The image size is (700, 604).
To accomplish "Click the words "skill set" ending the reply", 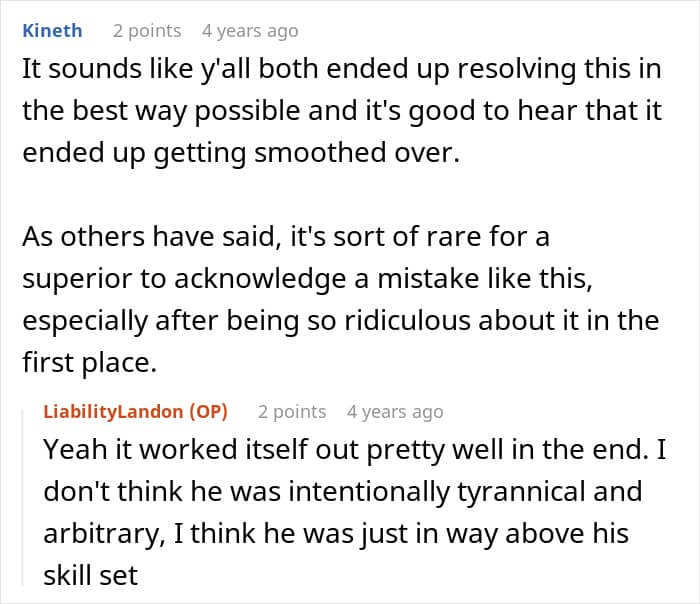I will pyautogui.click(x=91, y=575).
